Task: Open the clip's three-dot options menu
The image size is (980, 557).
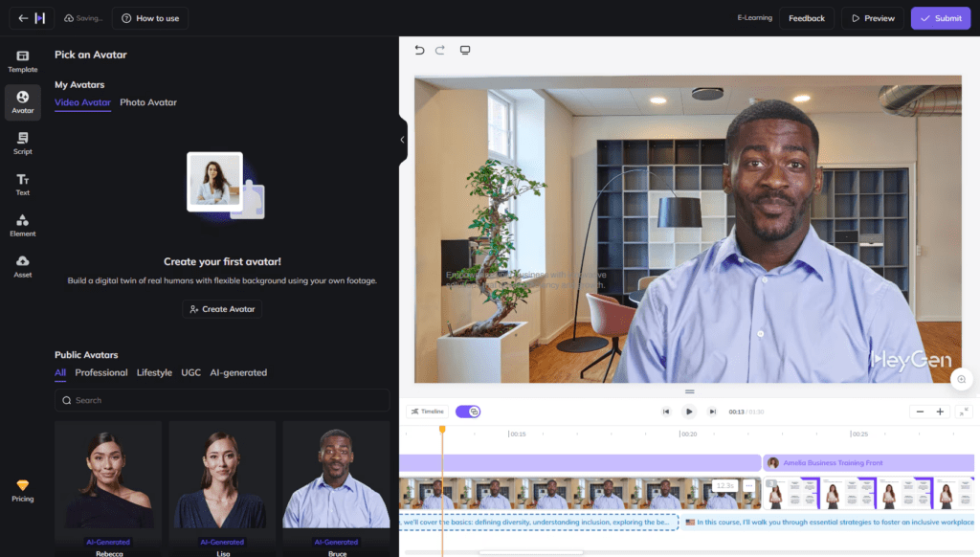Action: pos(748,485)
